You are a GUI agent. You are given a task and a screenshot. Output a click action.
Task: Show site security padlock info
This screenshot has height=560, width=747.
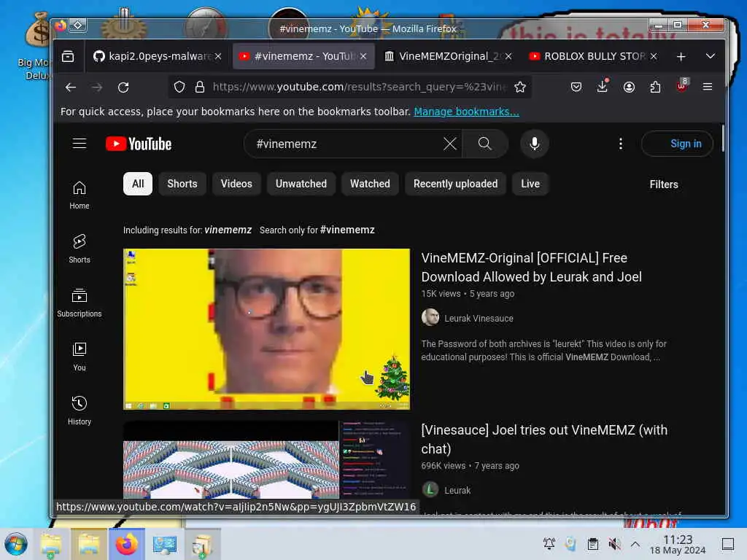pos(200,87)
